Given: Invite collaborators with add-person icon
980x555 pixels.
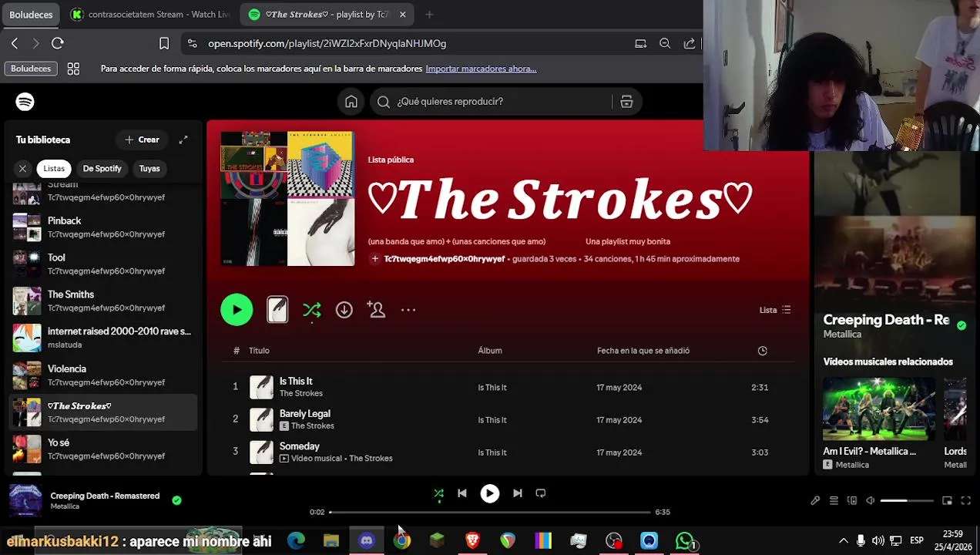Looking at the screenshot, I should tap(376, 310).
